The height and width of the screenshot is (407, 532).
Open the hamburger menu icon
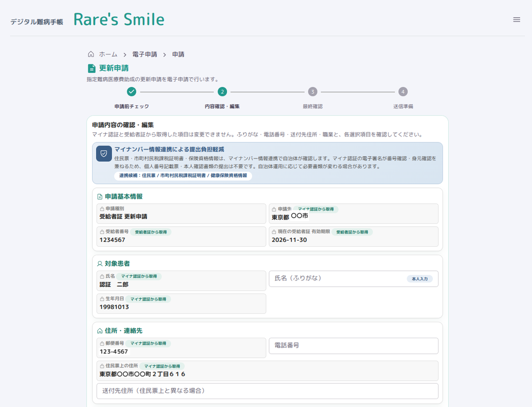(x=516, y=20)
